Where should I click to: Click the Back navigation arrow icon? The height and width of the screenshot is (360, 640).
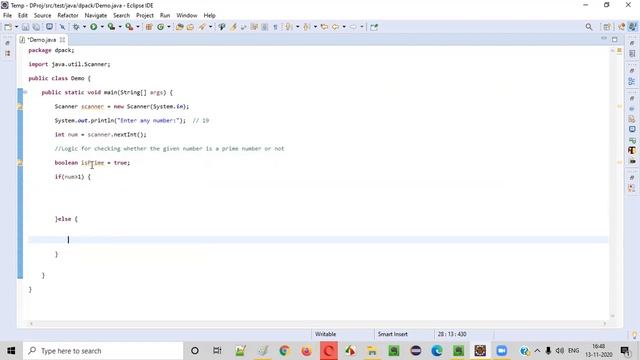coord(336,27)
